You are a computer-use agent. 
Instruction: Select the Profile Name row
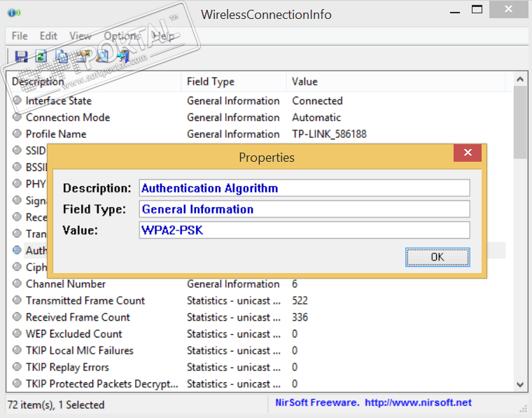tap(256, 134)
